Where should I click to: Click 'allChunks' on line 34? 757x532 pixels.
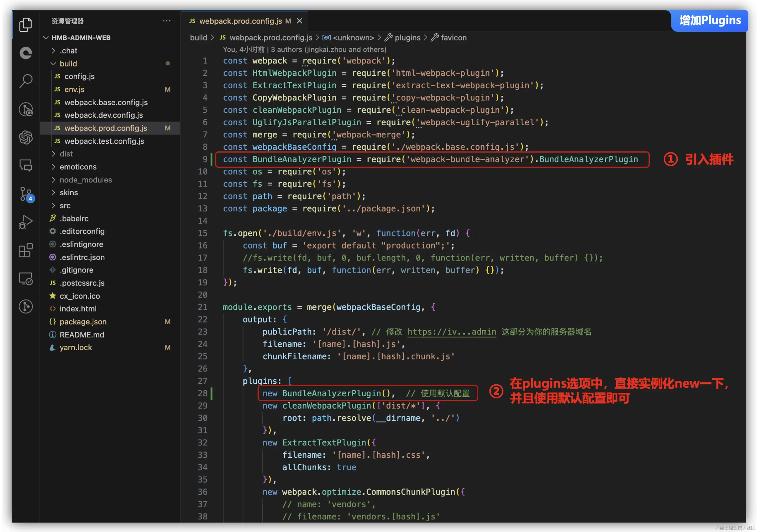304,467
